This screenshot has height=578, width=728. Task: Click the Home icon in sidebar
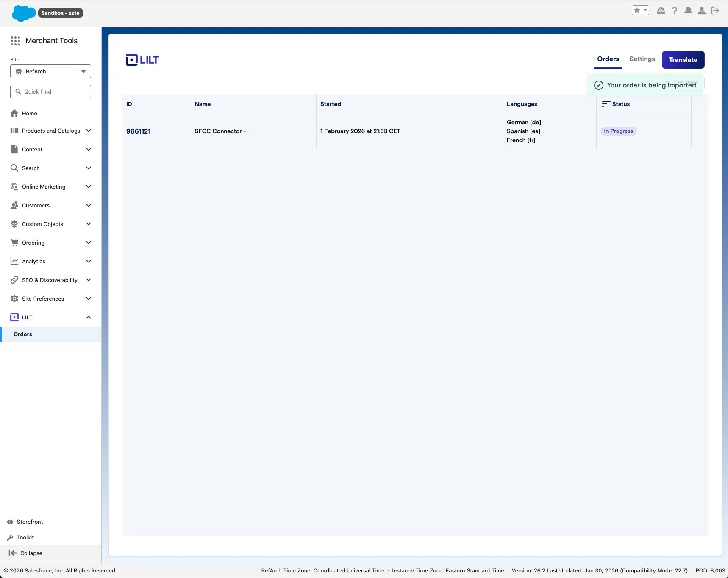[x=14, y=113]
